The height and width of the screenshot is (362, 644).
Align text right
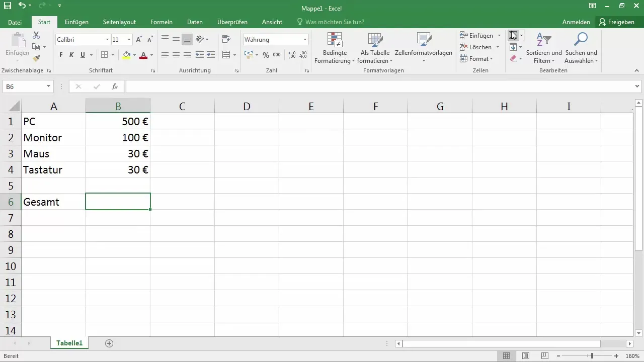187,55
